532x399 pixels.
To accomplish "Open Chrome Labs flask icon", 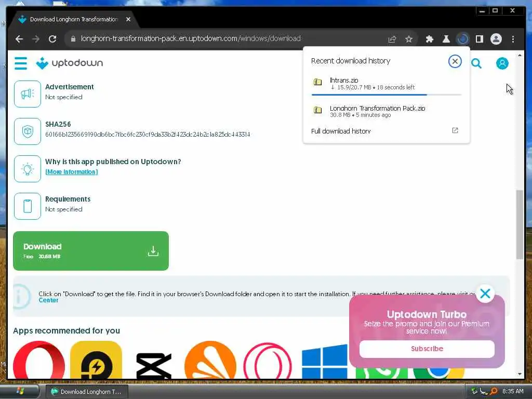I will (x=446, y=39).
